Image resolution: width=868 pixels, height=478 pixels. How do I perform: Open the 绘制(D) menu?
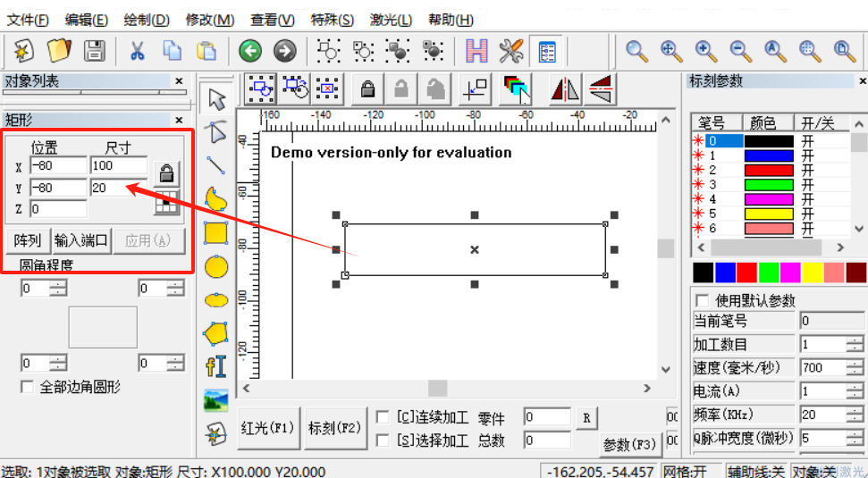point(146,20)
